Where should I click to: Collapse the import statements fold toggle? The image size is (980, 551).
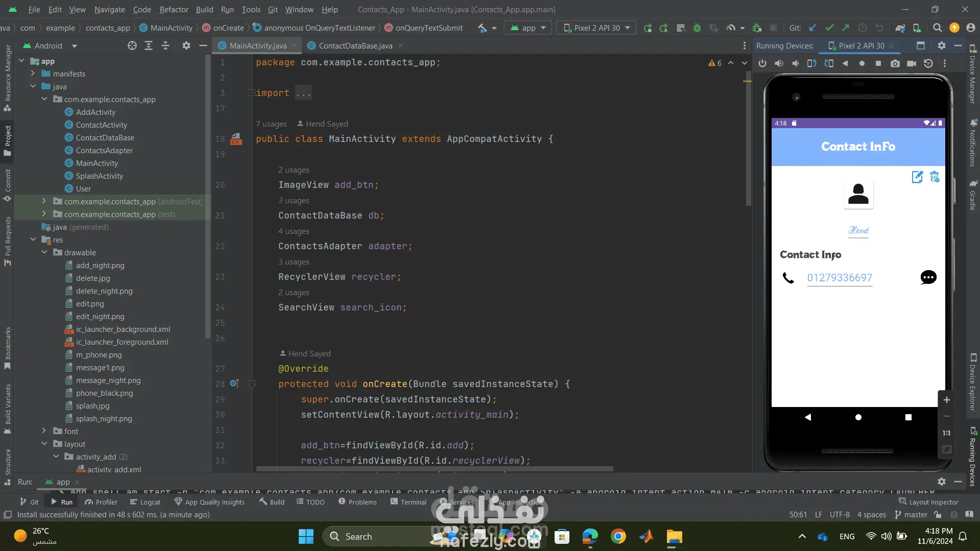click(x=252, y=93)
